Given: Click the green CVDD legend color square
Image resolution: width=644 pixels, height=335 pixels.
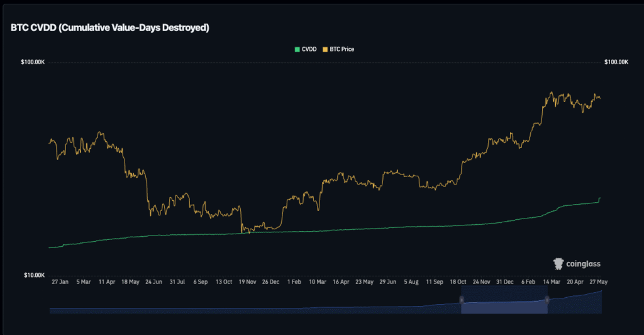Looking at the screenshot, I should pos(297,49).
